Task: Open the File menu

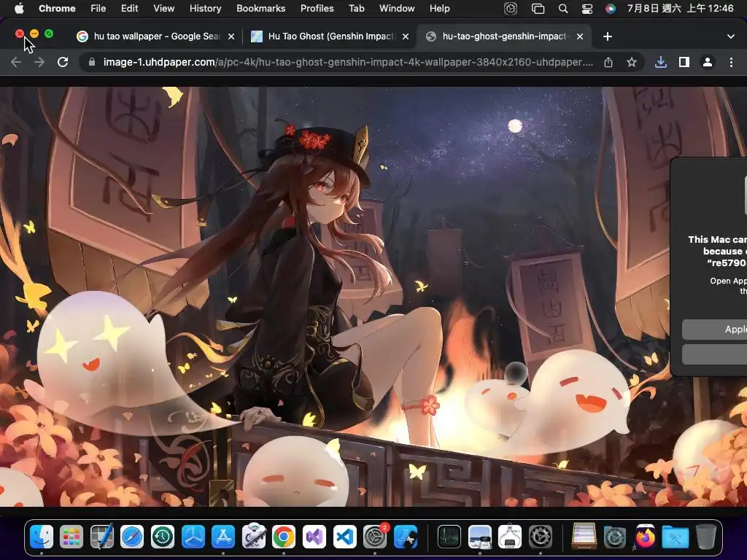Action: [98, 9]
